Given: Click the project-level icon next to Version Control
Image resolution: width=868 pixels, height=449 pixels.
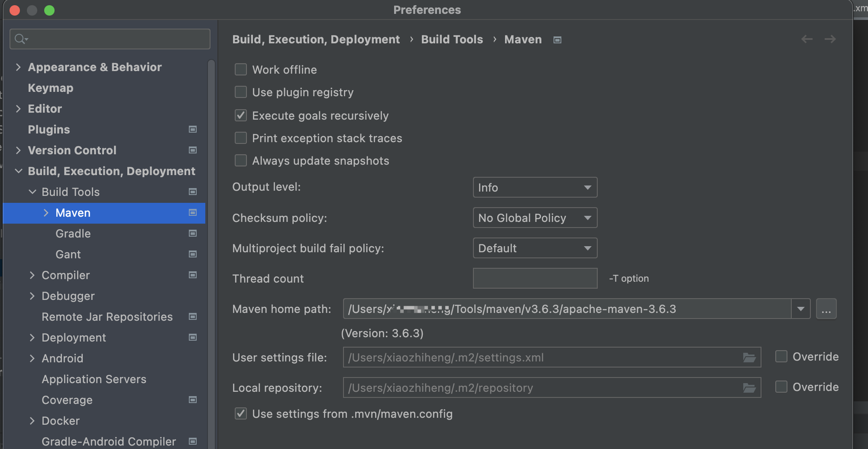Looking at the screenshot, I should click(x=193, y=150).
